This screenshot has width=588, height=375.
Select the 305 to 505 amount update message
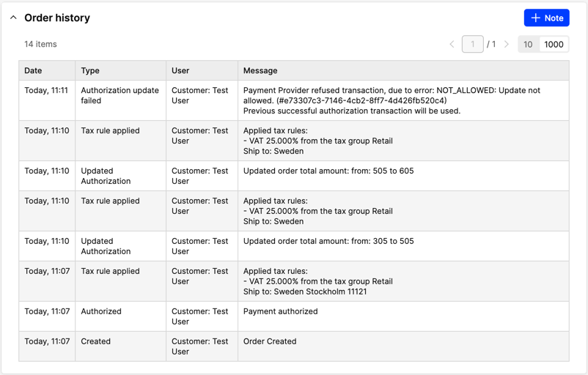pos(328,242)
